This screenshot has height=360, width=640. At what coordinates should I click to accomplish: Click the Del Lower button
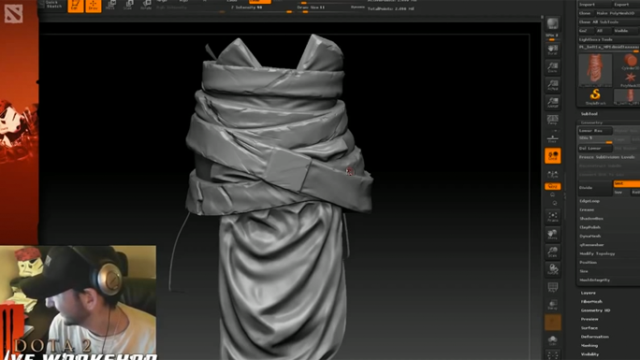(x=595, y=148)
